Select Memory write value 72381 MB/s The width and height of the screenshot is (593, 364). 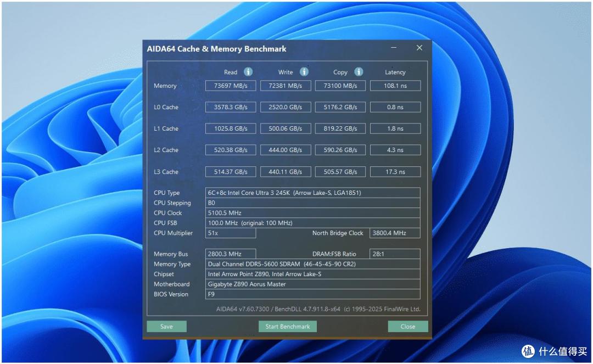[286, 86]
